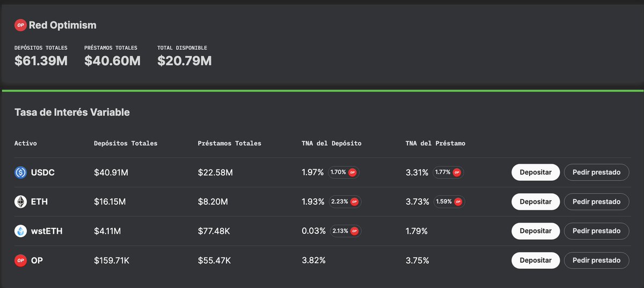Click the TNA del Depósito column header
The width and height of the screenshot is (644, 288).
pos(332,144)
